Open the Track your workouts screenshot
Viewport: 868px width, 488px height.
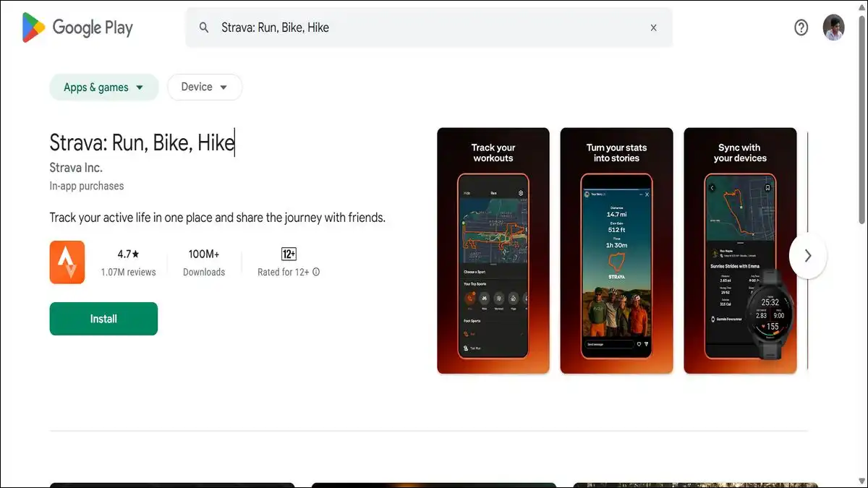click(x=493, y=251)
